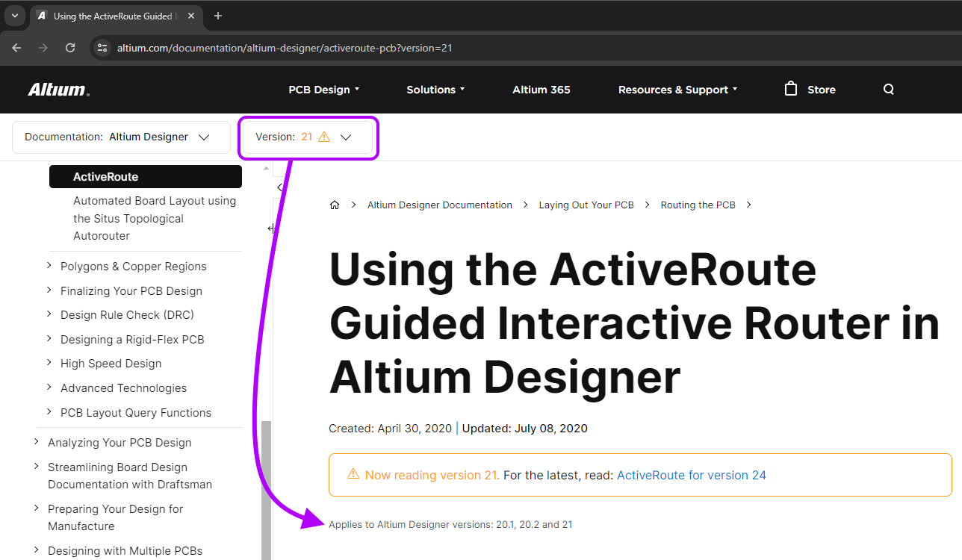
Task: Expand the PCB Design menu
Action: [x=324, y=90]
